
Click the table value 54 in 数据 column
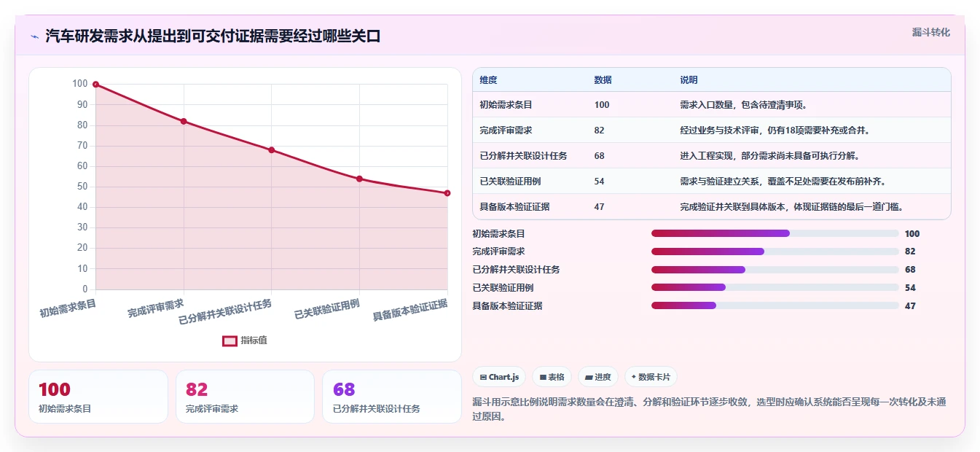tap(599, 182)
